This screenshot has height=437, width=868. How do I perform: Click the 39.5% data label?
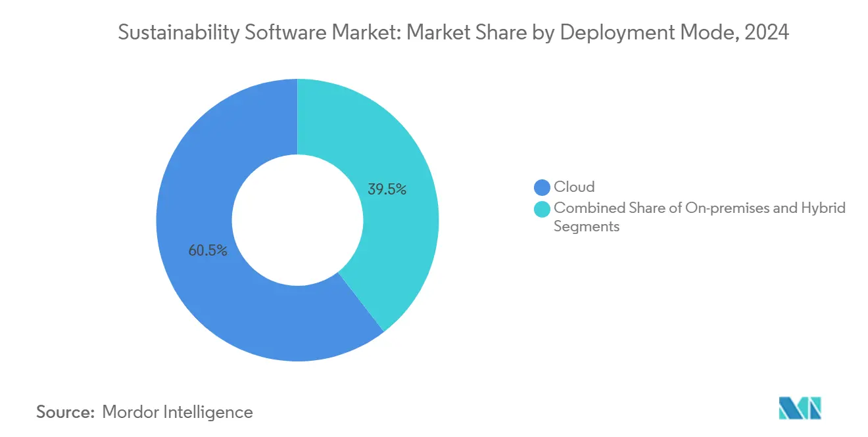coord(387,190)
